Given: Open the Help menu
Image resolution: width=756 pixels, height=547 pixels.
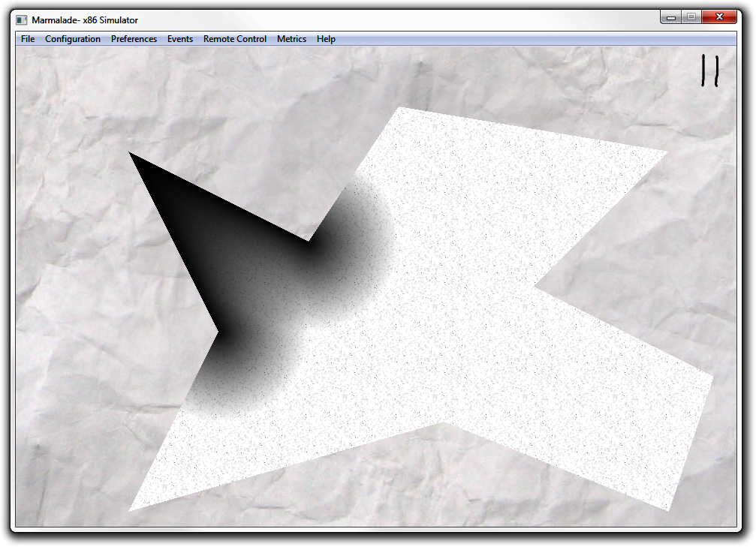Looking at the screenshot, I should click(326, 39).
